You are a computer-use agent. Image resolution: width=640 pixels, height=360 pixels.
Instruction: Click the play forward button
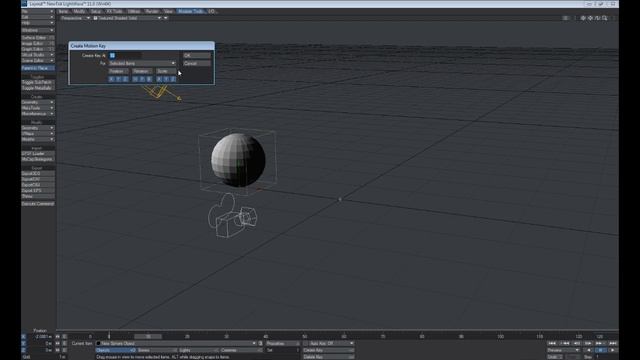click(x=612, y=350)
